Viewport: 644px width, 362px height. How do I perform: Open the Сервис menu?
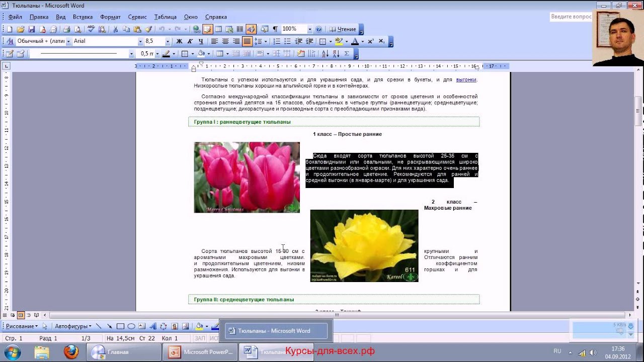(x=137, y=17)
